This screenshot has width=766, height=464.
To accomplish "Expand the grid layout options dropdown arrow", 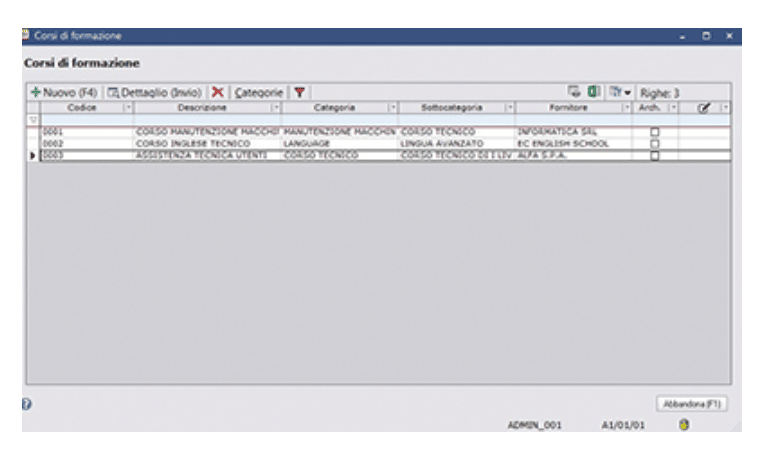I will [626, 92].
